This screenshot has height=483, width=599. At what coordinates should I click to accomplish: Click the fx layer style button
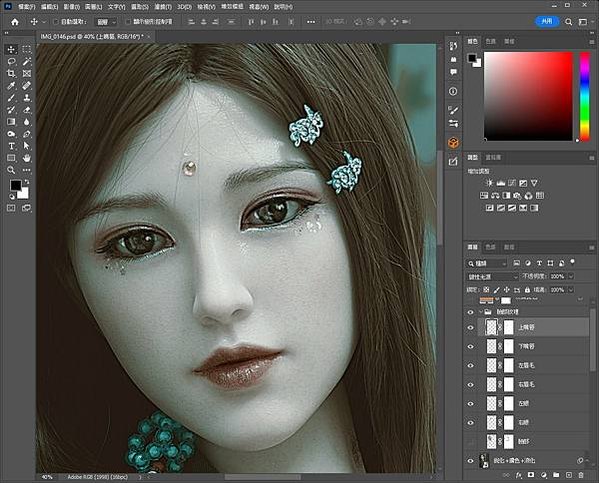click(x=518, y=475)
